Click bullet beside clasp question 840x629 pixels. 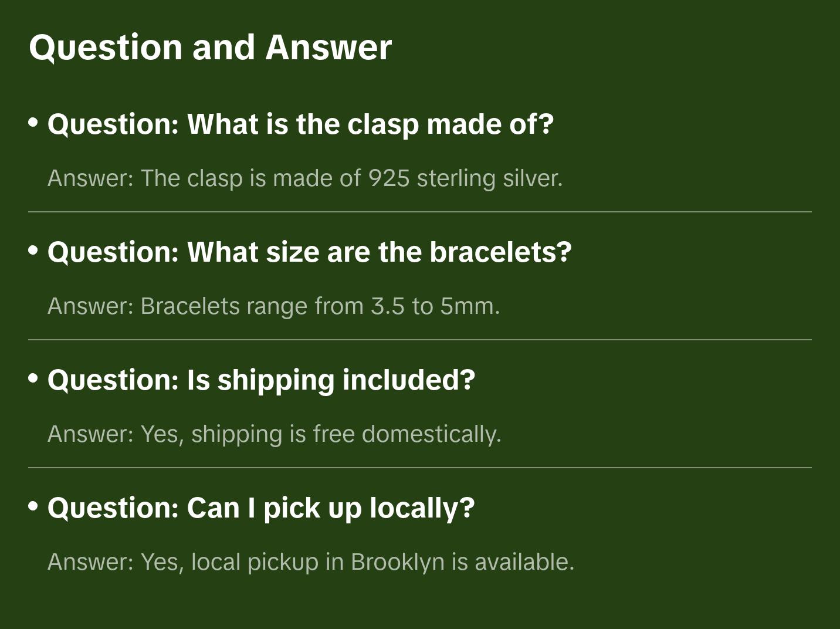(x=33, y=123)
